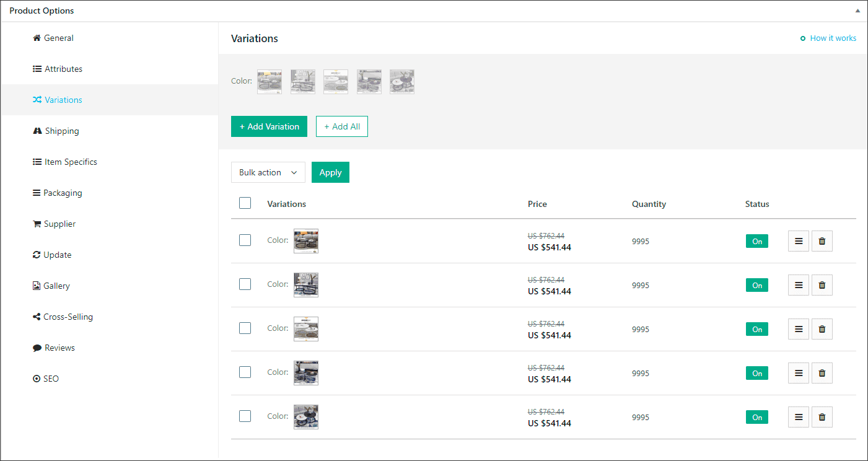This screenshot has width=868, height=461.
Task: Open the fifth variation row's Color thumbnail
Action: (306, 417)
